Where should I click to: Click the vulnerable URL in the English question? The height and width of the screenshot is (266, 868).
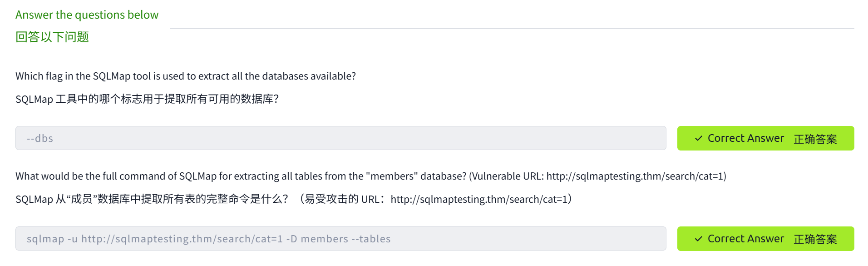click(636, 176)
